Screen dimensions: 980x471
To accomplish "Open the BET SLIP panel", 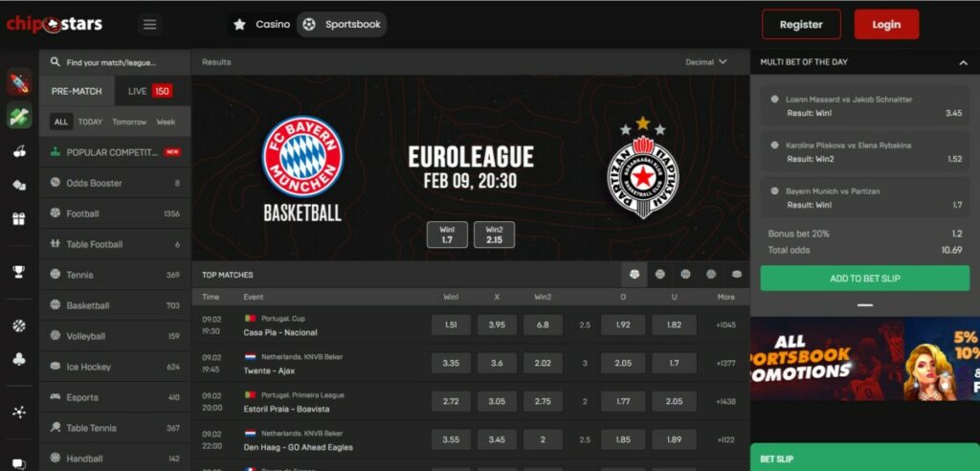I will click(865, 458).
